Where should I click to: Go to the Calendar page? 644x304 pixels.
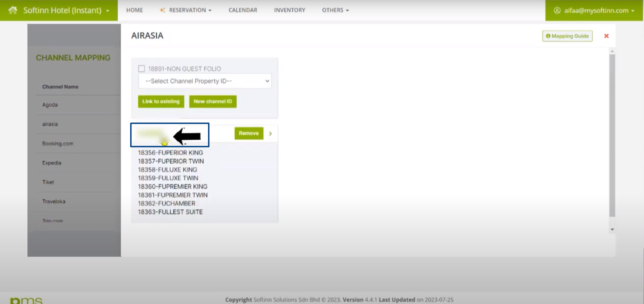pyautogui.click(x=243, y=10)
